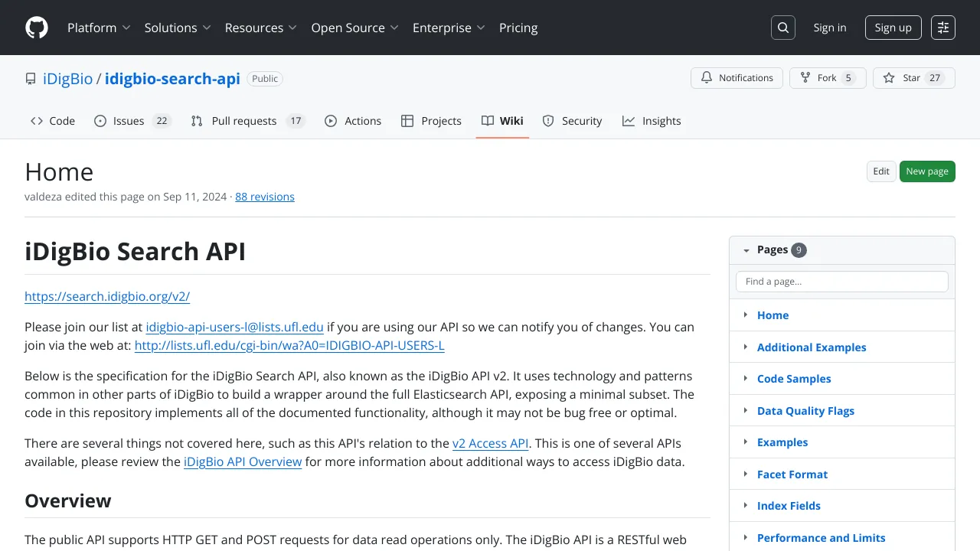Open the iDigBio API Overview link

[243, 461]
